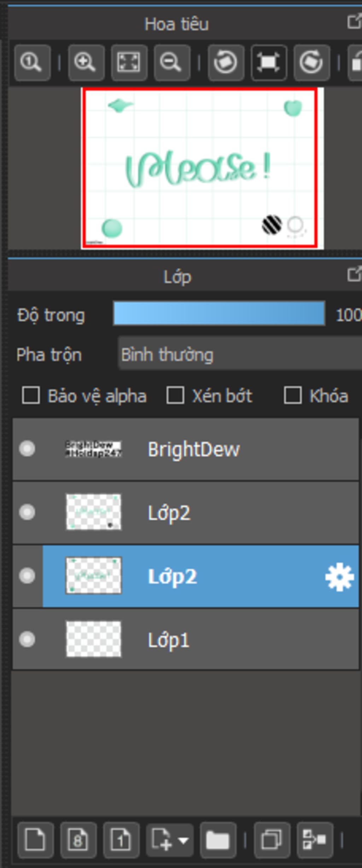Rotate canvas counterclockwise in navigator
This screenshot has width=362, height=868.
point(226,63)
